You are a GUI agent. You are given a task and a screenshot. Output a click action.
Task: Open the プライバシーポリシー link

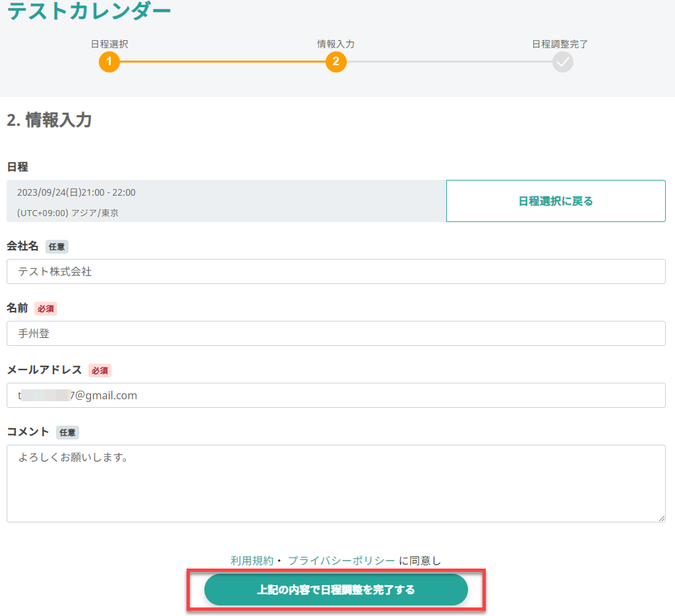point(341,561)
